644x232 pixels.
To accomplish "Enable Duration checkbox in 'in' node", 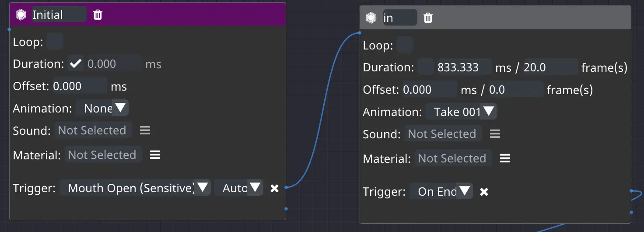I will pyautogui.click(x=425, y=67).
